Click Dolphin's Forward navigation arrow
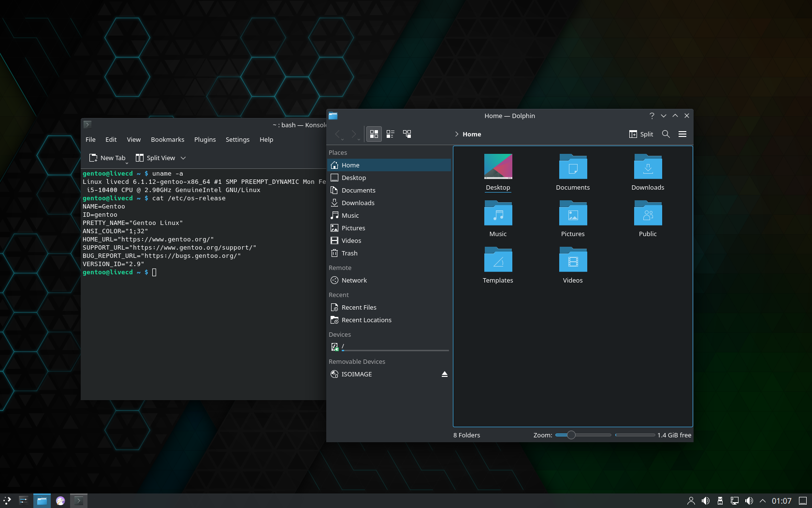Screen dimensions: 812x508 click(354, 134)
